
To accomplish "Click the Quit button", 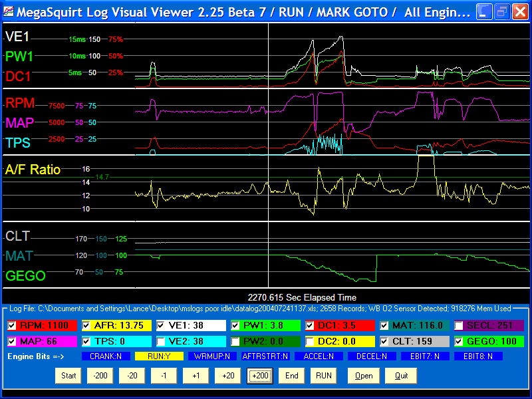I will pyautogui.click(x=401, y=376).
